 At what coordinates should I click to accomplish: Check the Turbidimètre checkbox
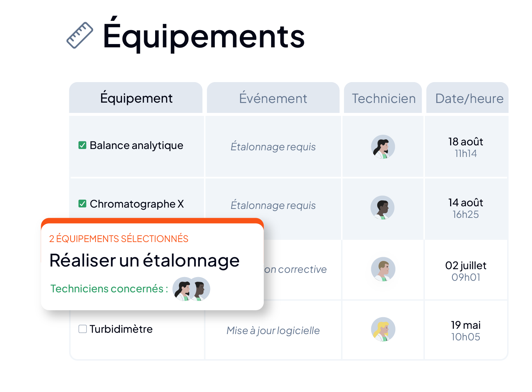point(83,329)
